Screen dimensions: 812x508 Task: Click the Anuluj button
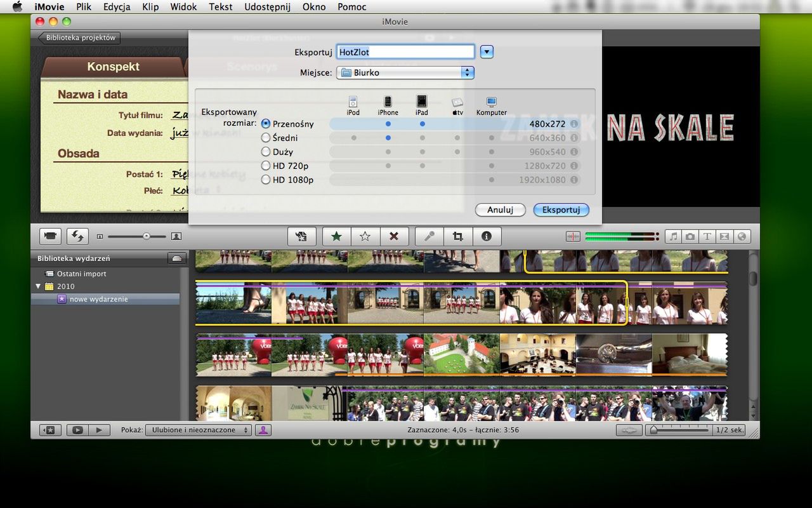click(500, 210)
